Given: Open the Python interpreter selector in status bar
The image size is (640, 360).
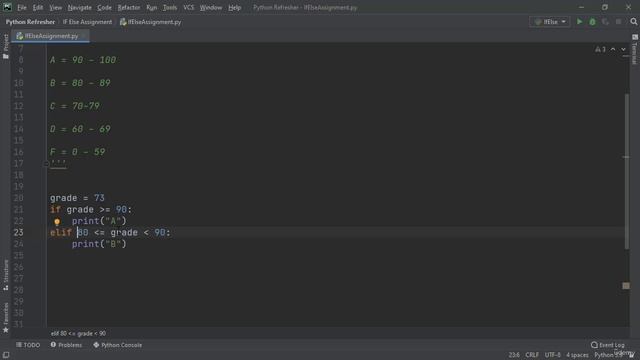Looking at the screenshot, I should (x=608, y=355).
